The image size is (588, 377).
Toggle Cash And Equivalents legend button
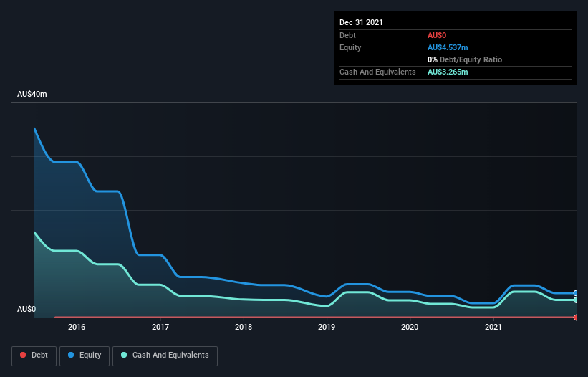[165, 355]
